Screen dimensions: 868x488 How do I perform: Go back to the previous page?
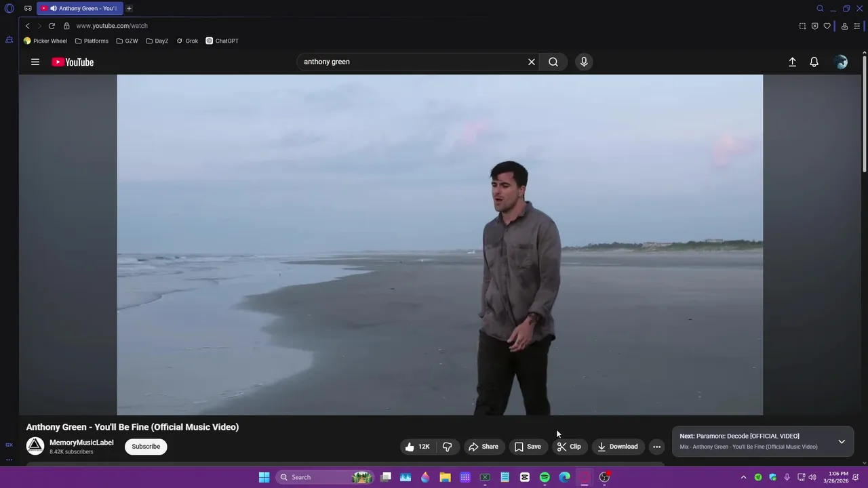click(x=28, y=26)
